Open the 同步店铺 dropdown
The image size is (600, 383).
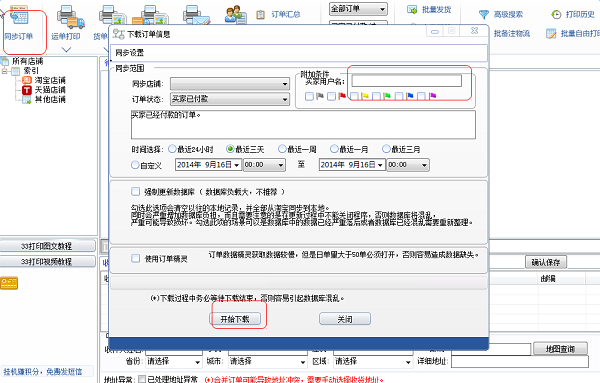pyautogui.click(x=230, y=84)
